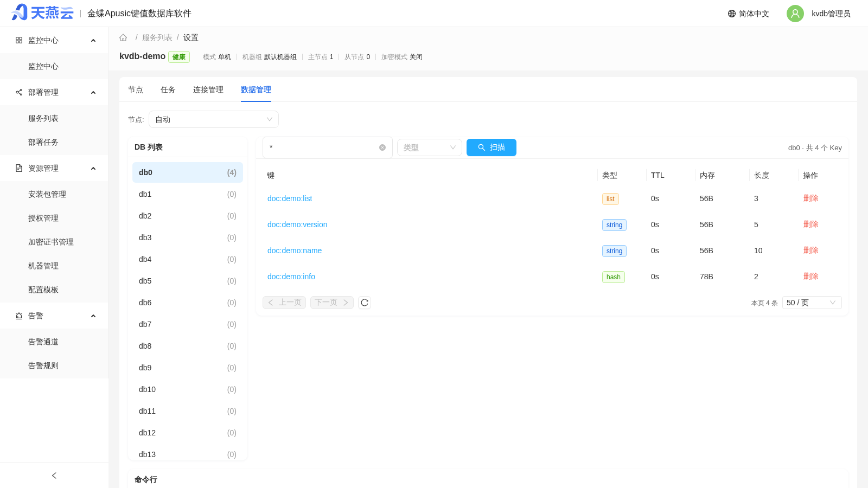Open the 节点 自动 dropdown
This screenshot has width=868, height=488.
[x=214, y=119]
